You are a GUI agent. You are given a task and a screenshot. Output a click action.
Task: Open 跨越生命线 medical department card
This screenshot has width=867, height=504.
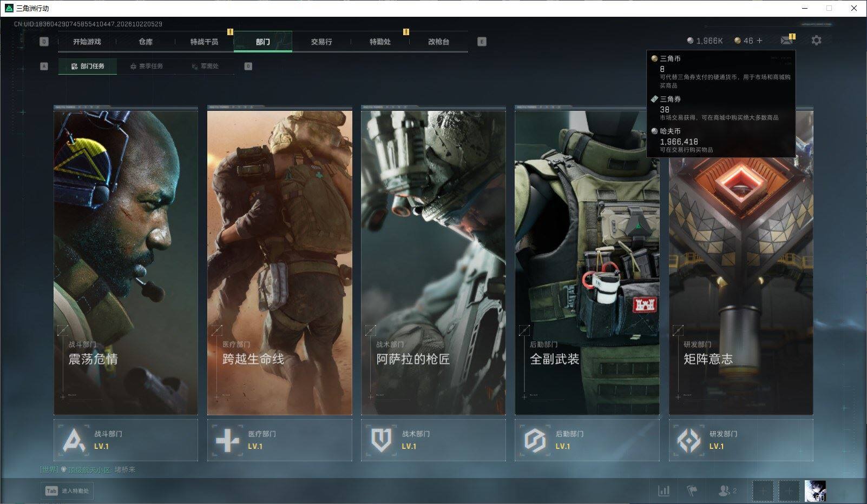(280, 261)
